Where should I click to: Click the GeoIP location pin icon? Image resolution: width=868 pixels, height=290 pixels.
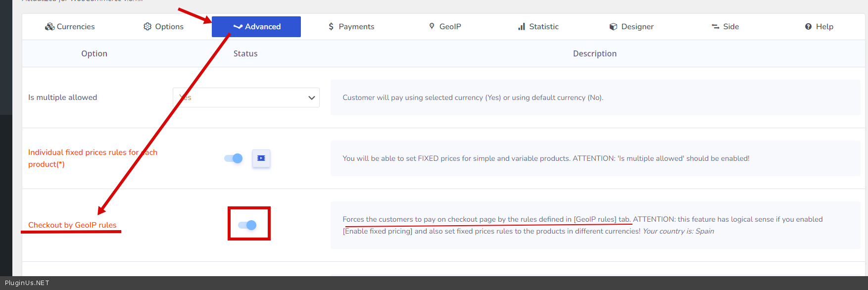(432, 26)
